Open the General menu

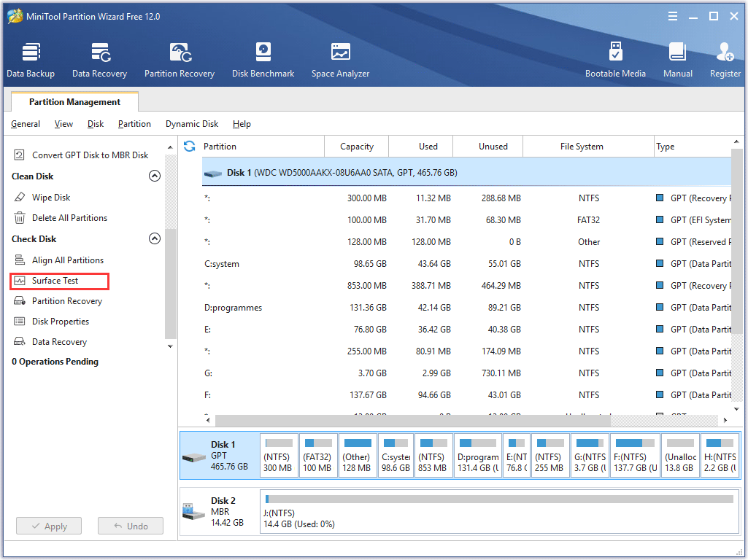26,124
